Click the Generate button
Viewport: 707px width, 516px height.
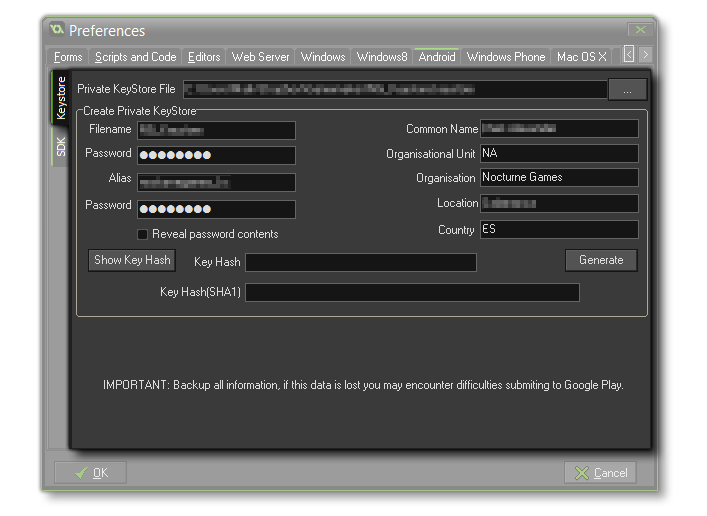[601, 260]
